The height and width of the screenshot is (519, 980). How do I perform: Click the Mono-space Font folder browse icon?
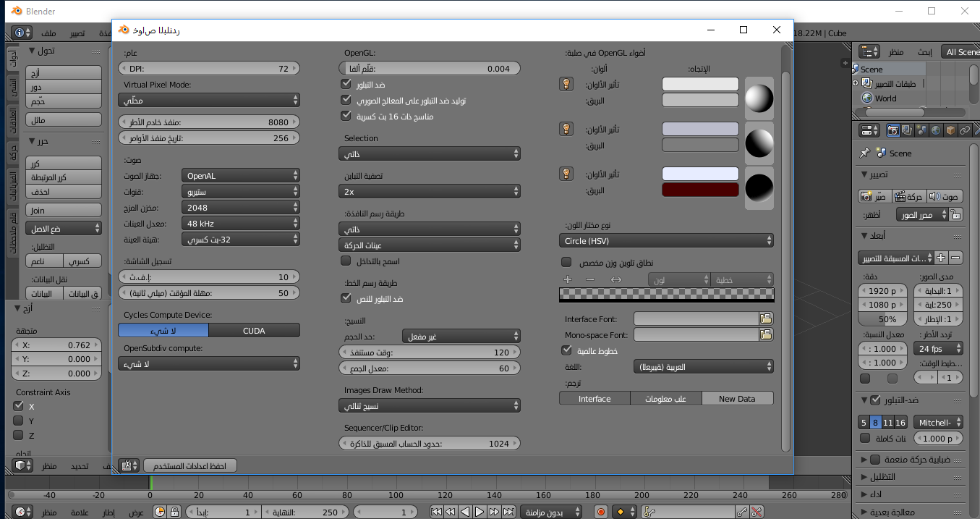tap(766, 334)
